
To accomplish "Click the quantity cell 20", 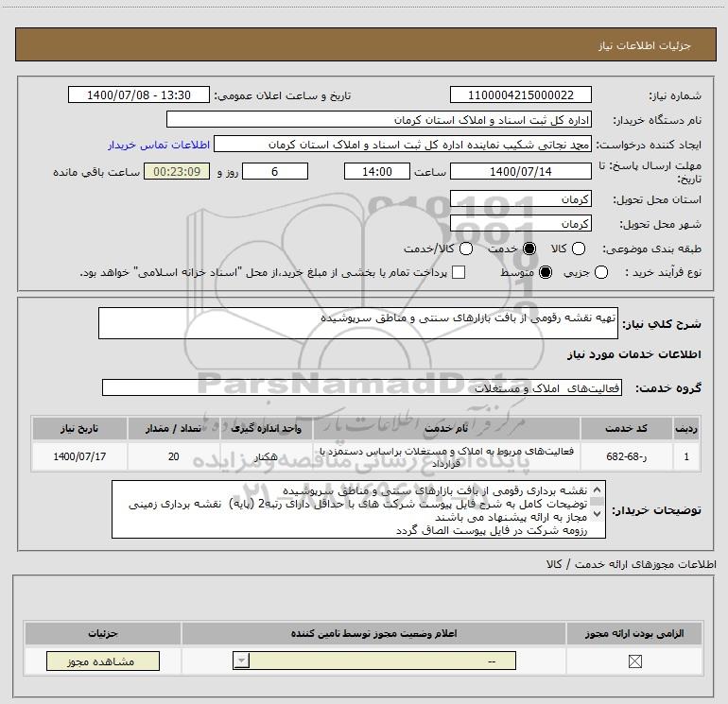I will (x=174, y=456).
